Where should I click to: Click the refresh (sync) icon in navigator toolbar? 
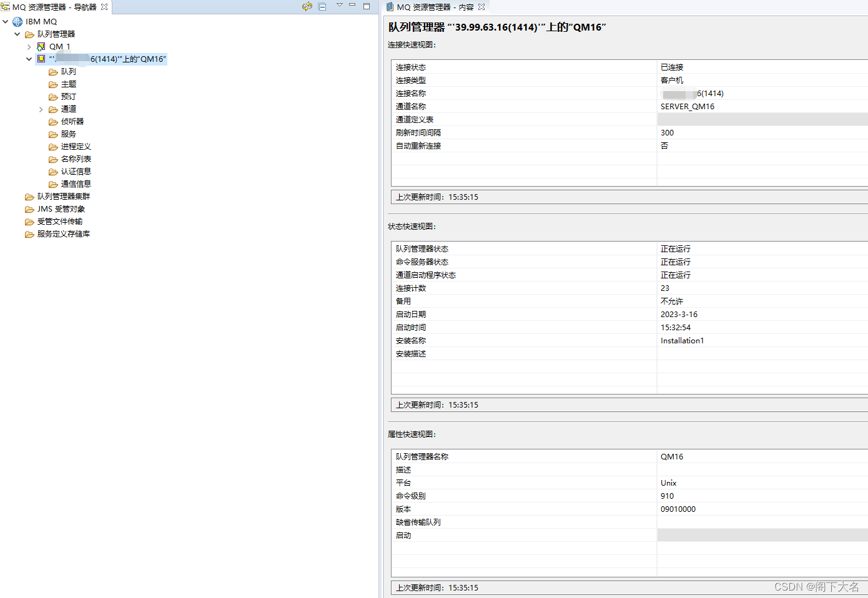[x=307, y=6]
